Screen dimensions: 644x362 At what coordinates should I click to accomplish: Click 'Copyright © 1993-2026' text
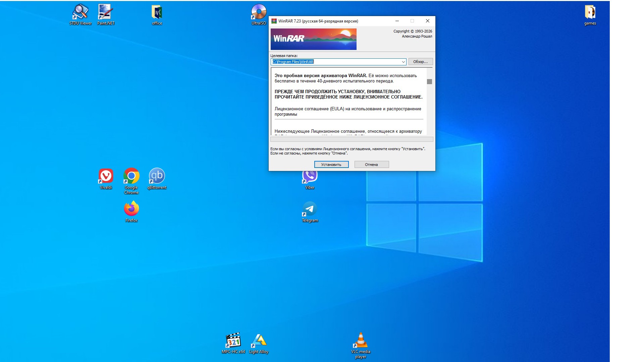pos(413,31)
